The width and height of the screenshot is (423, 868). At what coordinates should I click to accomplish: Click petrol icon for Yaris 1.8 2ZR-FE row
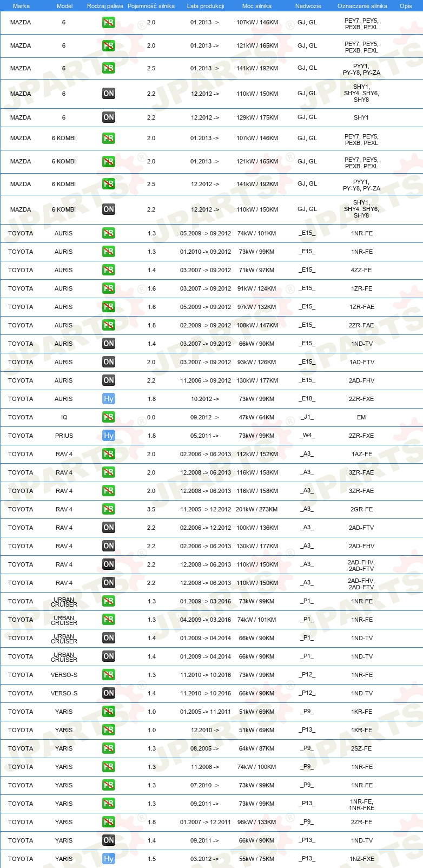click(109, 822)
